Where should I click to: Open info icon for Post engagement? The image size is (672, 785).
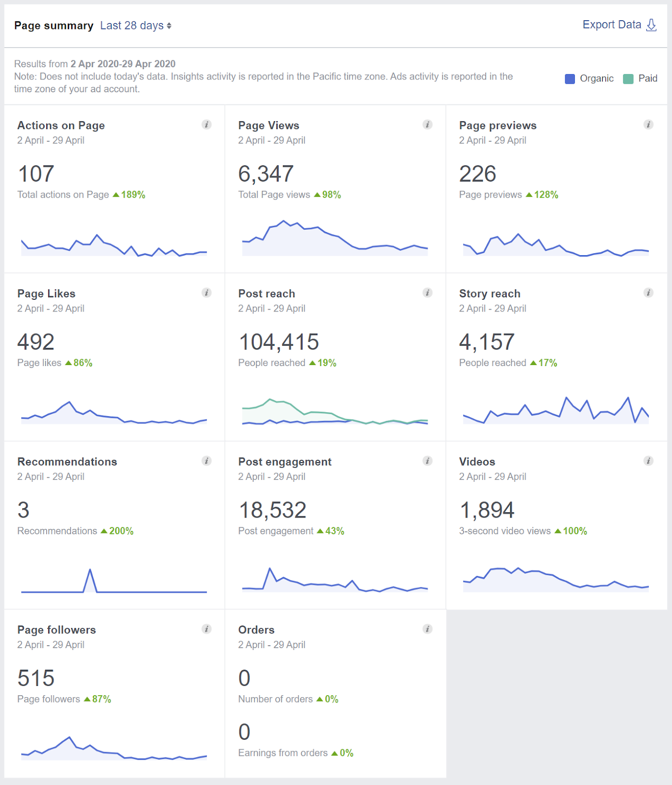(427, 461)
